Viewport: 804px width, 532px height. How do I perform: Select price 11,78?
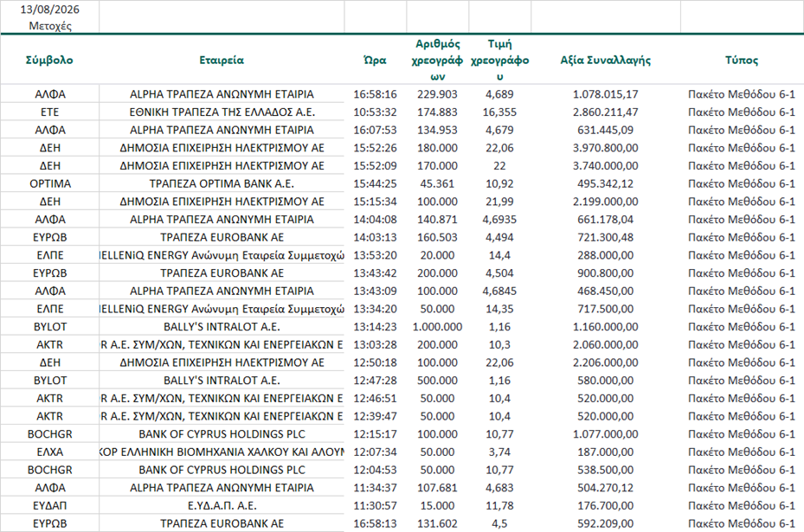click(500, 506)
